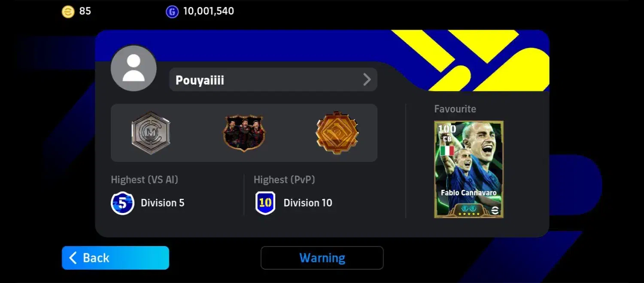Click the Italy flag on the player card
The width and height of the screenshot is (644, 283).
[447, 151]
